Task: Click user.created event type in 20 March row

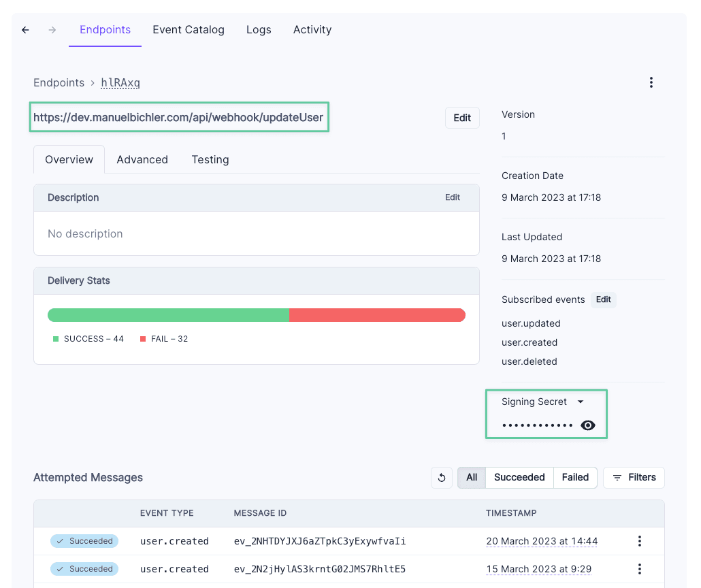Action: [174, 541]
